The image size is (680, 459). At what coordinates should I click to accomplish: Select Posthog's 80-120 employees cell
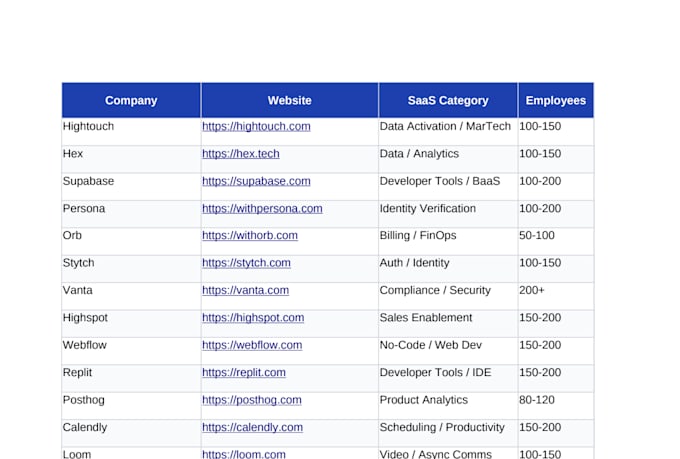(556, 405)
